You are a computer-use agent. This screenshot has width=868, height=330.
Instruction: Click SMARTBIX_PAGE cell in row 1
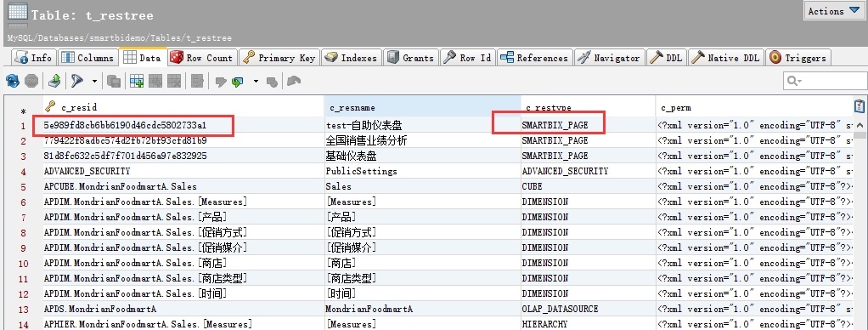coord(588,125)
